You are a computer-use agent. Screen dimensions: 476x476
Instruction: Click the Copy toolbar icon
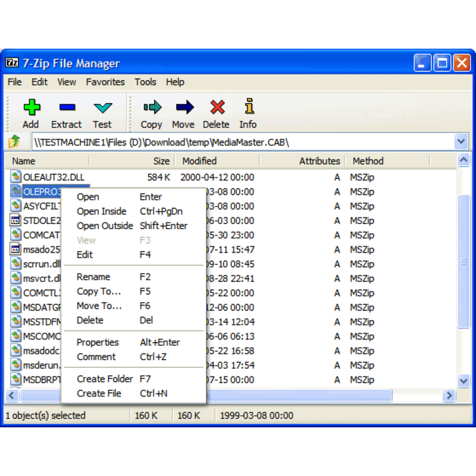[x=152, y=108]
